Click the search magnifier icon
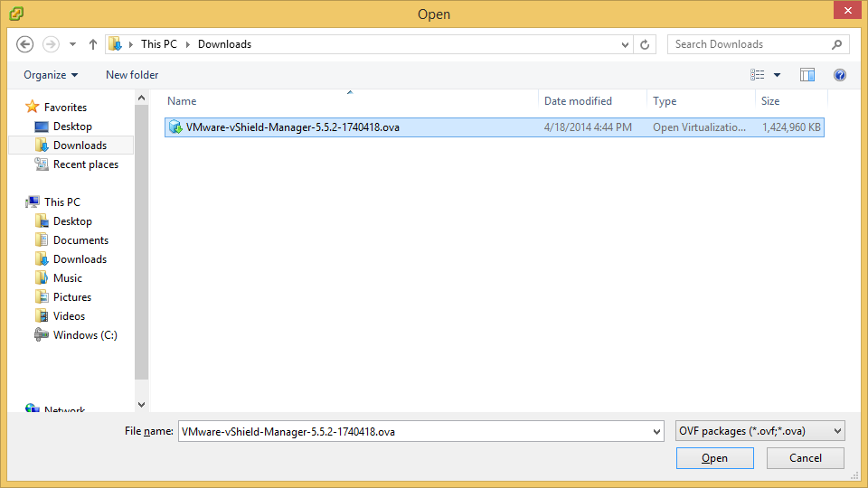 [837, 44]
